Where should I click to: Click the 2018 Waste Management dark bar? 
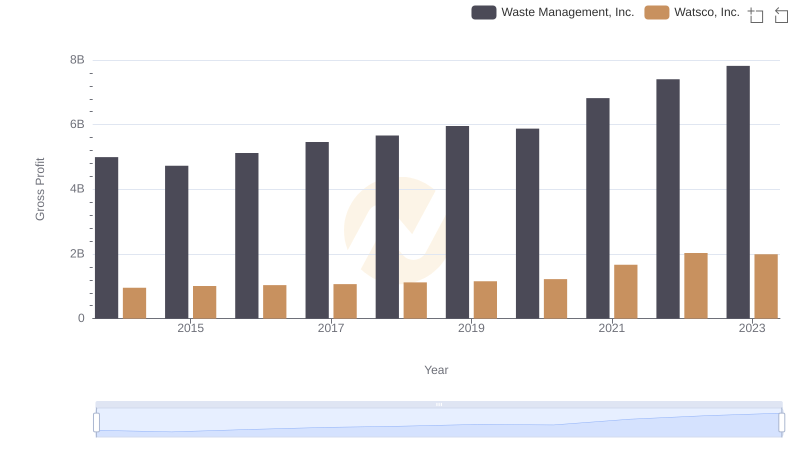coord(387,227)
